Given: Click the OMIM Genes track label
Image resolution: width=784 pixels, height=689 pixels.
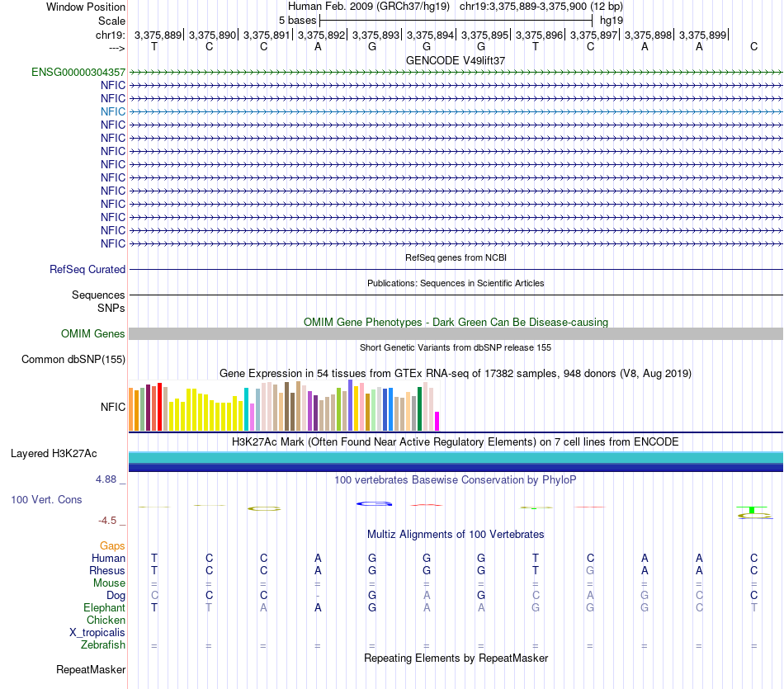Looking at the screenshot, I should [92, 333].
